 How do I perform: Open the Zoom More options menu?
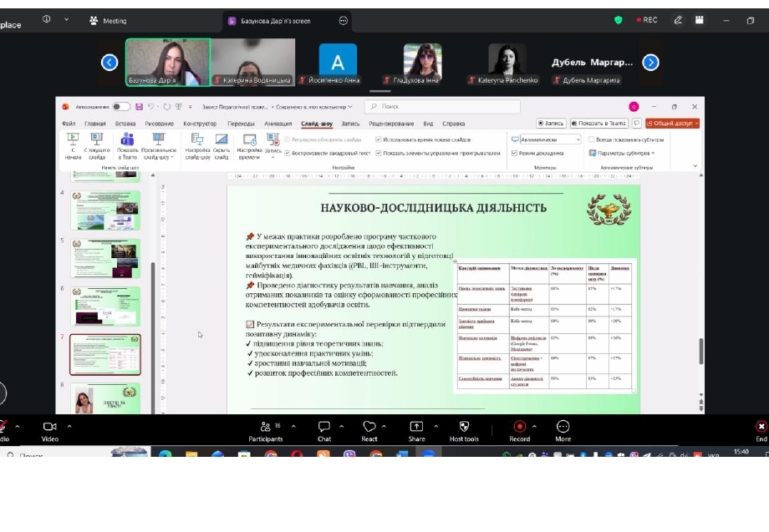[563, 431]
